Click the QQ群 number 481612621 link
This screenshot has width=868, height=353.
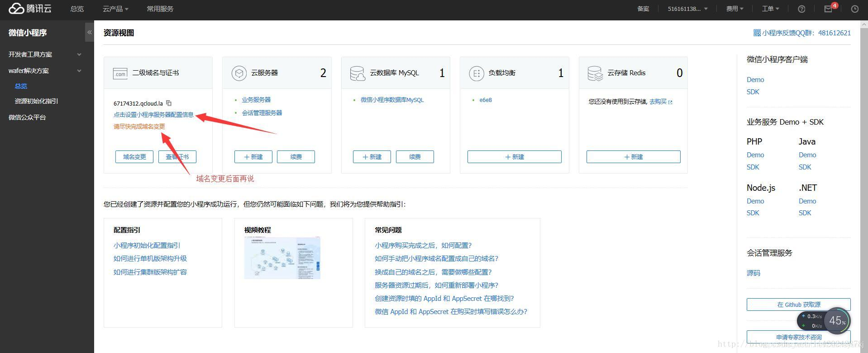click(x=835, y=33)
